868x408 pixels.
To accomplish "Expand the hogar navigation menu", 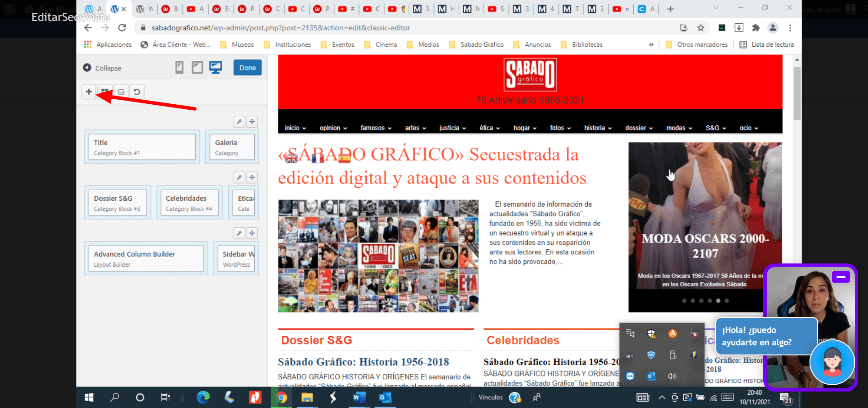I will coord(525,128).
